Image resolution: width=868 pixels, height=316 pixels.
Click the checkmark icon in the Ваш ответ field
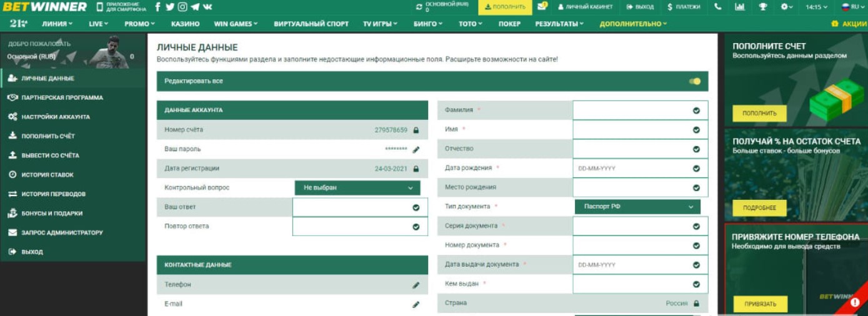tap(416, 207)
